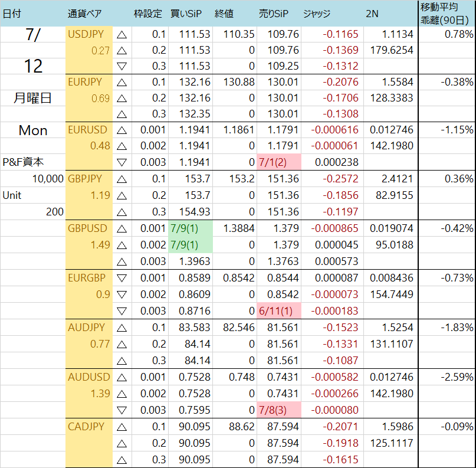476x468 pixels.
Task: Click the 日付 column header
Action: point(12,14)
